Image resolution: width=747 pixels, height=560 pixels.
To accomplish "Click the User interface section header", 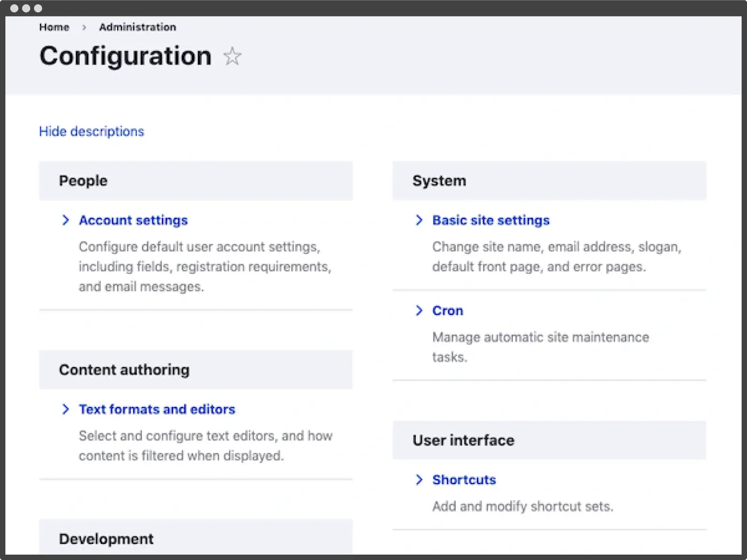I will [x=463, y=440].
